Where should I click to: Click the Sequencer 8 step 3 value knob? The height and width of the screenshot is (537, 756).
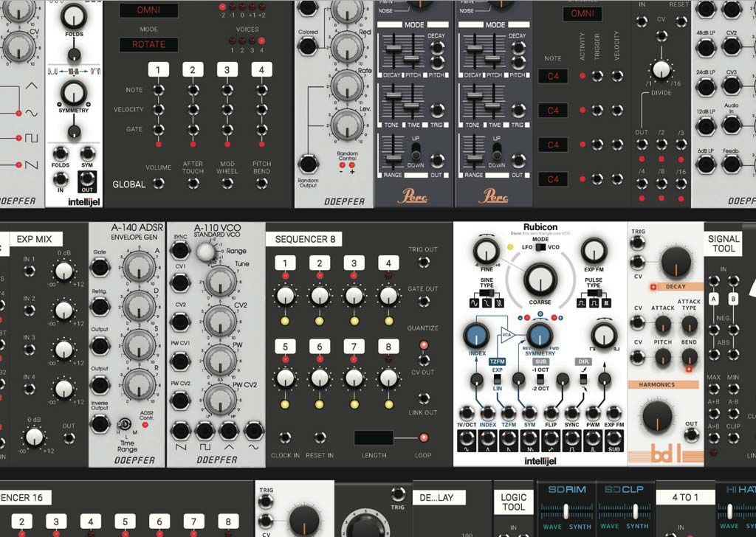[354, 296]
